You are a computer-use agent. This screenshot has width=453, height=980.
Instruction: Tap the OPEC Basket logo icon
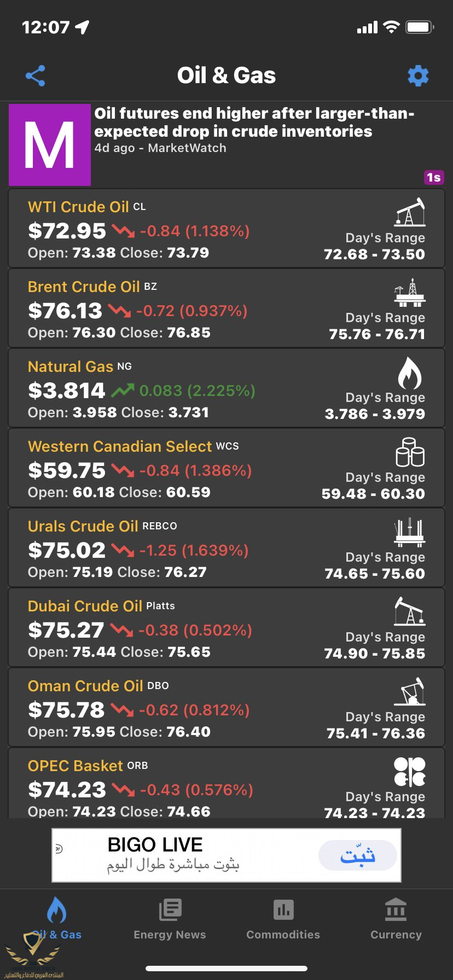tap(410, 772)
